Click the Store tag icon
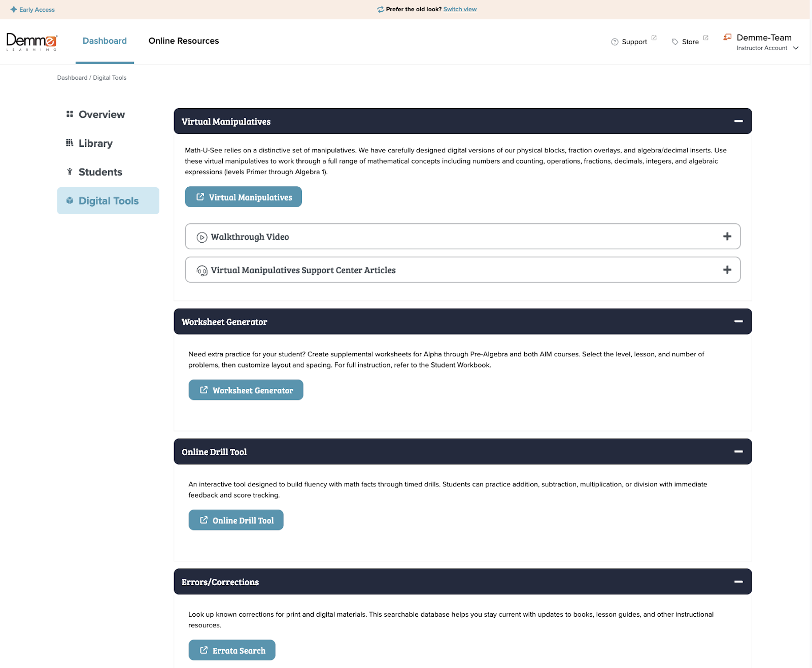This screenshot has width=812, height=668. pyautogui.click(x=675, y=42)
